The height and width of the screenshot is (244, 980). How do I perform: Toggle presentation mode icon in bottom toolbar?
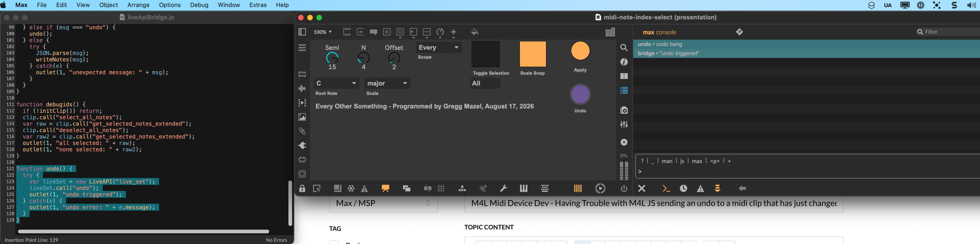(x=385, y=188)
